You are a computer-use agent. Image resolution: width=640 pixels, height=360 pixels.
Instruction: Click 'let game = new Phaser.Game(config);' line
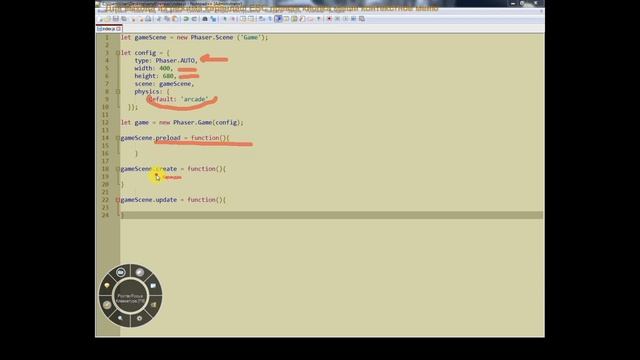182,122
